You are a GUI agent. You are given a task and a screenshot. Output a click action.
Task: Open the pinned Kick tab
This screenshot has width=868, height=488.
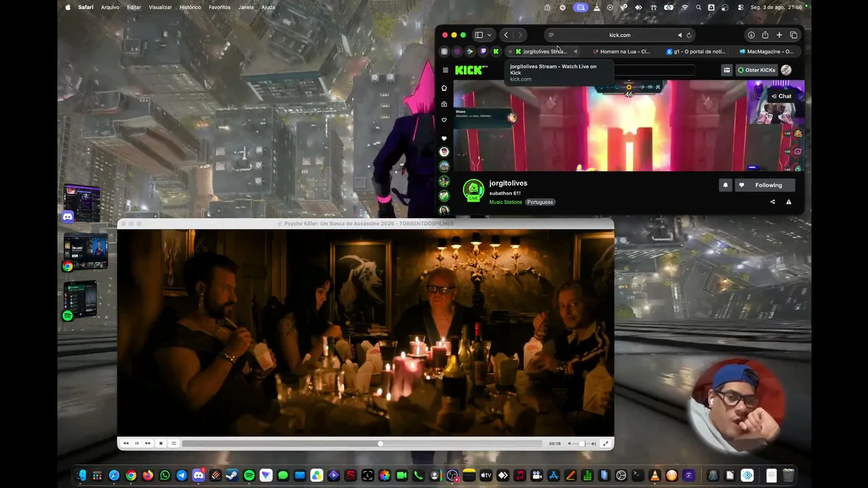pyautogui.click(x=496, y=52)
